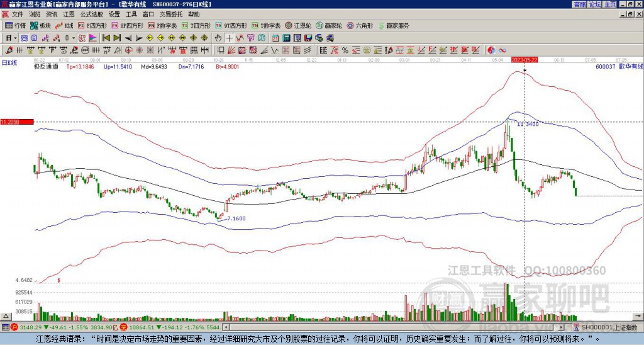Open the 论坛 forum link
The height and width of the screenshot is (345, 644).
click(595, 4)
